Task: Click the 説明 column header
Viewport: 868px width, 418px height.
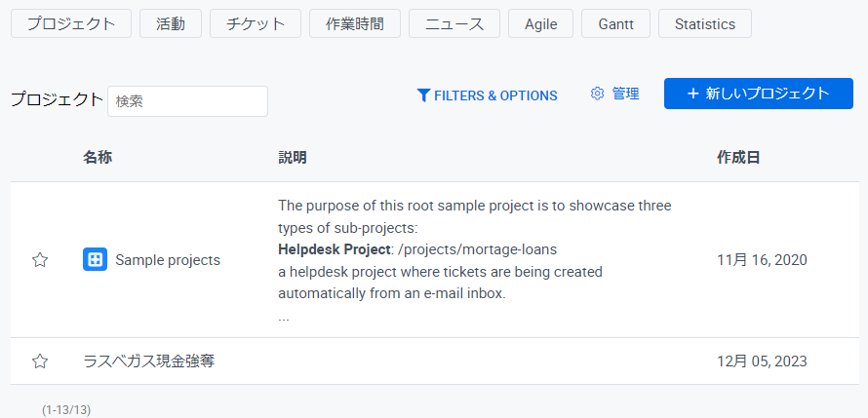Action: [x=293, y=158]
